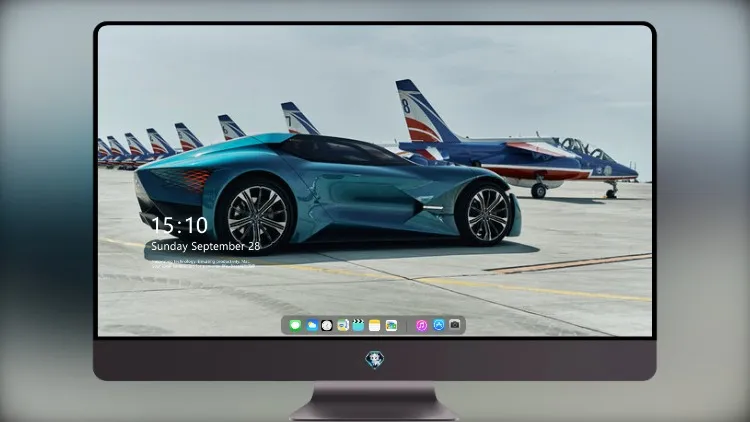
Task: Open the Photos gallery app in dock
Action: tap(391, 325)
